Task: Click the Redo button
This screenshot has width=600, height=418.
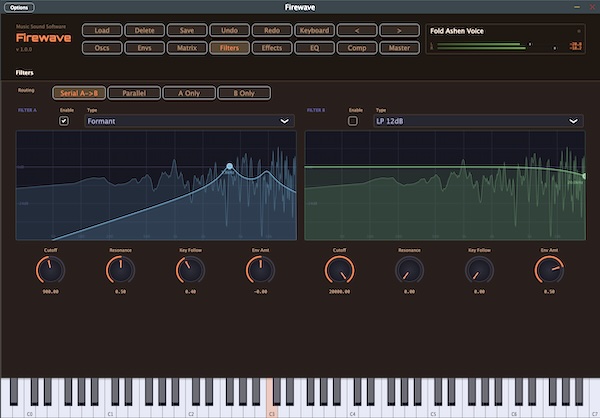Action: pyautogui.click(x=272, y=30)
